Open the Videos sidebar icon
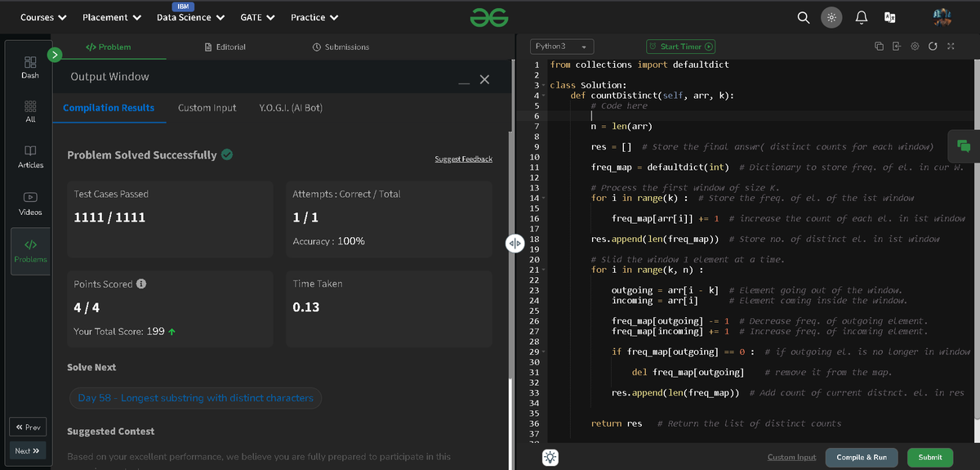980x470 pixels. pos(30,204)
